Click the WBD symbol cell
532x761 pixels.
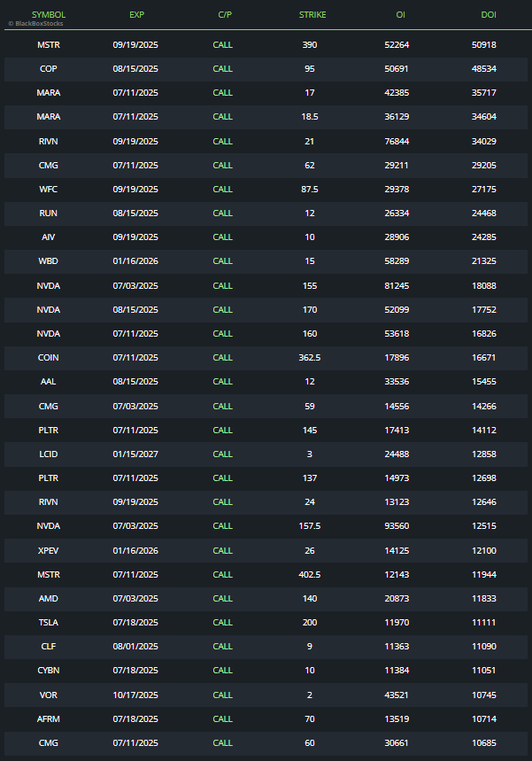click(x=49, y=260)
